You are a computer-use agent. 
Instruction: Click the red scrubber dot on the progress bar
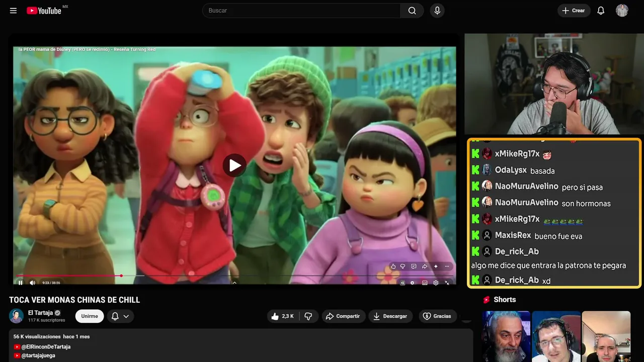[121, 276]
